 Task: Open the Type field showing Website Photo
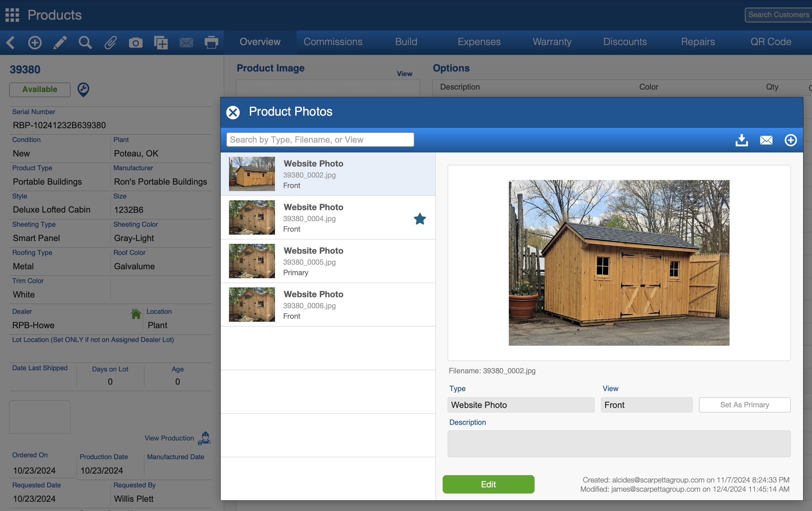click(521, 405)
